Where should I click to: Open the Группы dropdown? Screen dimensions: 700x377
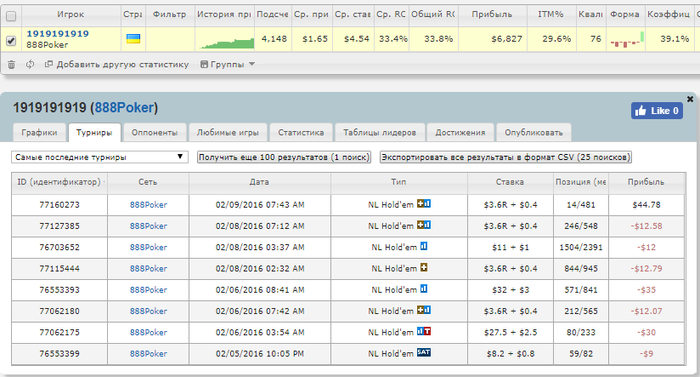[x=228, y=64]
